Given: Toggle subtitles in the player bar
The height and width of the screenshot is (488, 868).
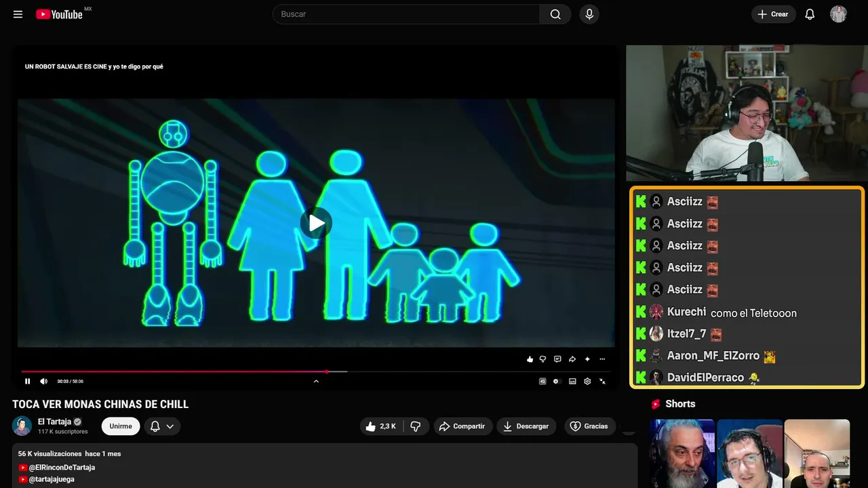Looking at the screenshot, I should click(572, 381).
